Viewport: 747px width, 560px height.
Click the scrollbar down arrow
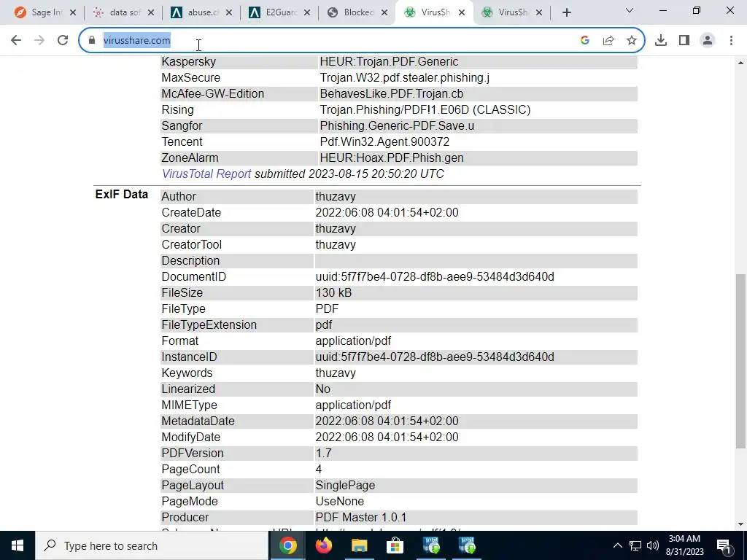[x=740, y=525]
